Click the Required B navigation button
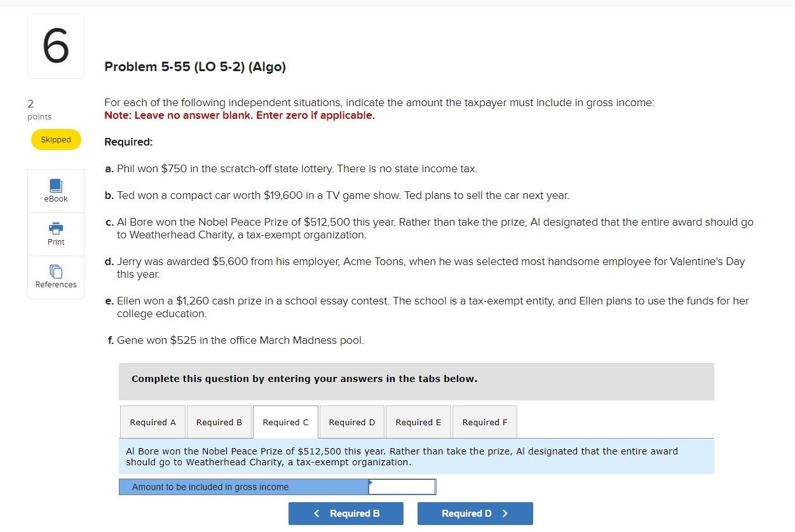Viewport: 795px width, 532px height. pyautogui.click(x=346, y=513)
